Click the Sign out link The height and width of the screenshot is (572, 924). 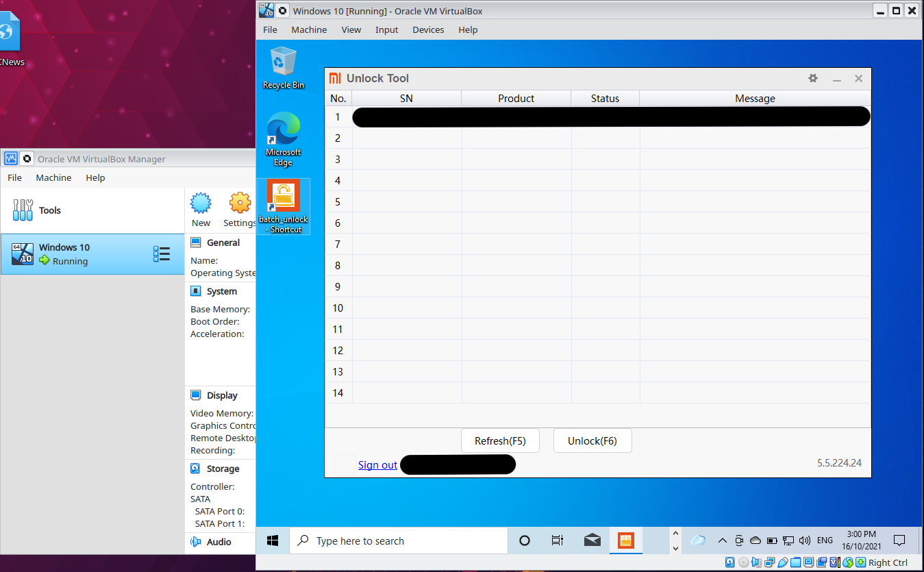[x=377, y=464]
